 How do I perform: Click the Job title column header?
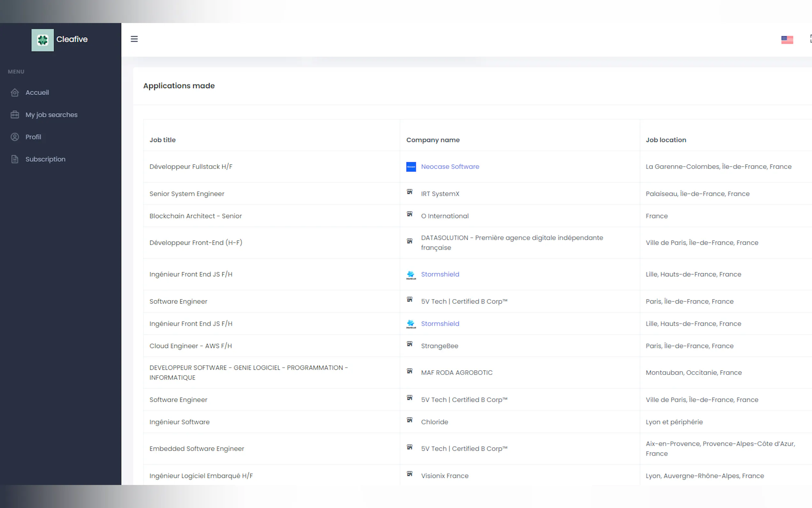point(162,140)
